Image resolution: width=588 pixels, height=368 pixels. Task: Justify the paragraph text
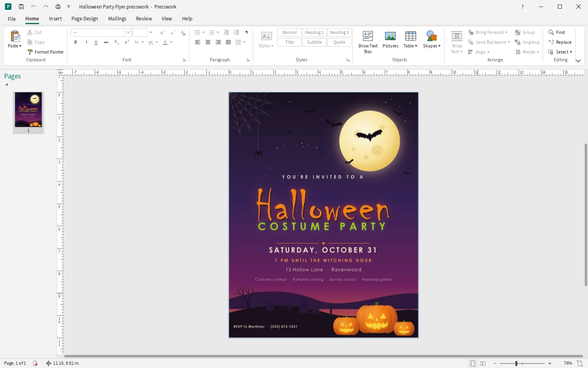coord(228,42)
